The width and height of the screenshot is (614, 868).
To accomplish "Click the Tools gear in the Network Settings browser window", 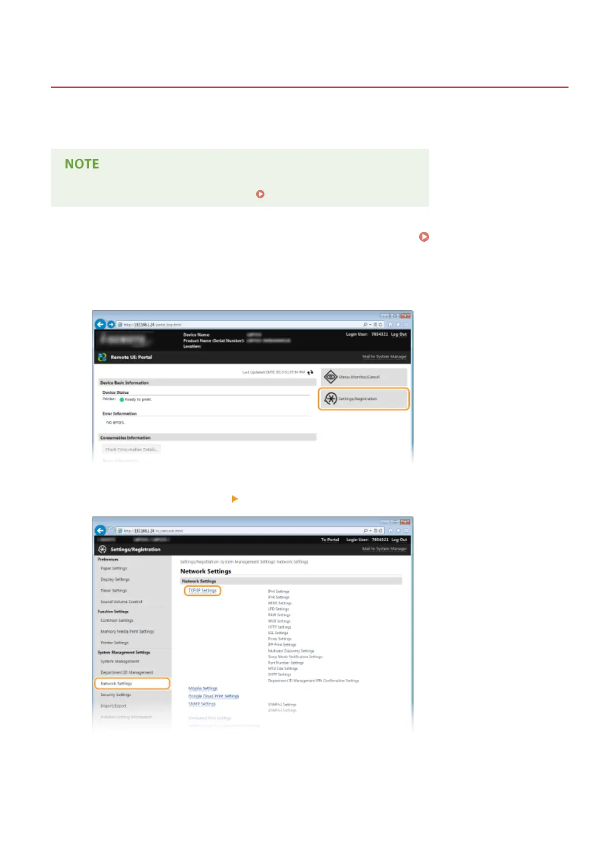I will tap(406, 530).
